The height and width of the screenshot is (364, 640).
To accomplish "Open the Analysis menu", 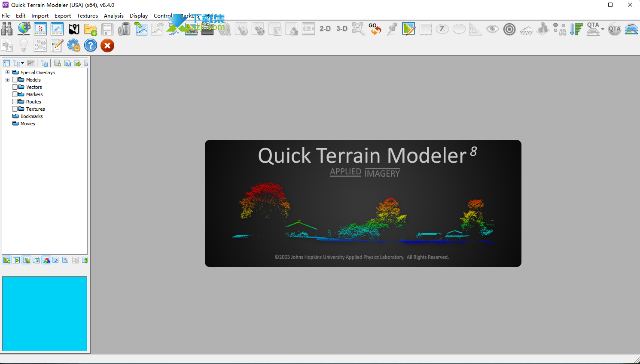I will [x=114, y=16].
